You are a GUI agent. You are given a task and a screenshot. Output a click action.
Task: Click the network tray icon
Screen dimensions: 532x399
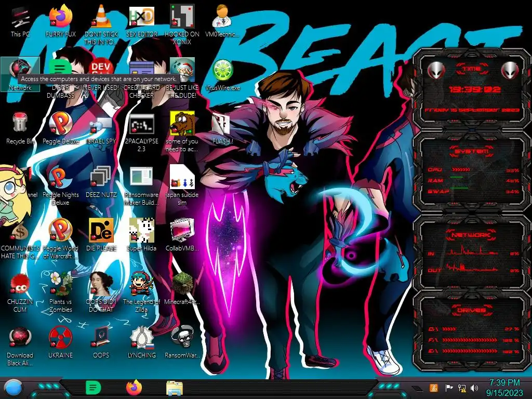462,388
